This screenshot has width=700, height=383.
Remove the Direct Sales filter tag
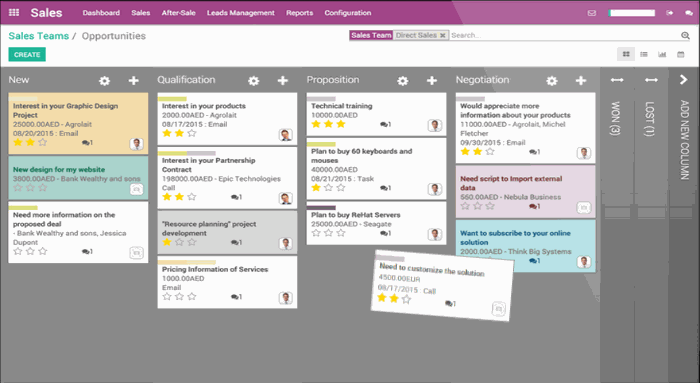(x=442, y=35)
